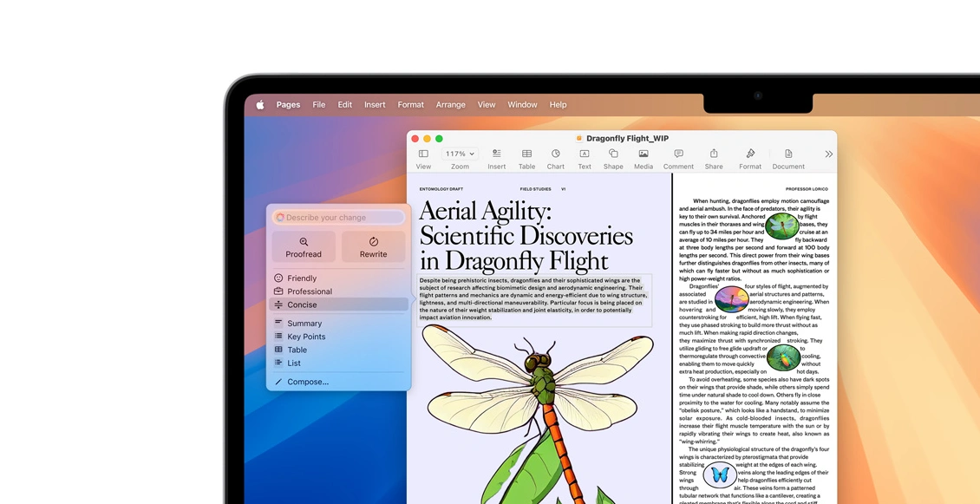Click the Insert toolbar icon

496,154
